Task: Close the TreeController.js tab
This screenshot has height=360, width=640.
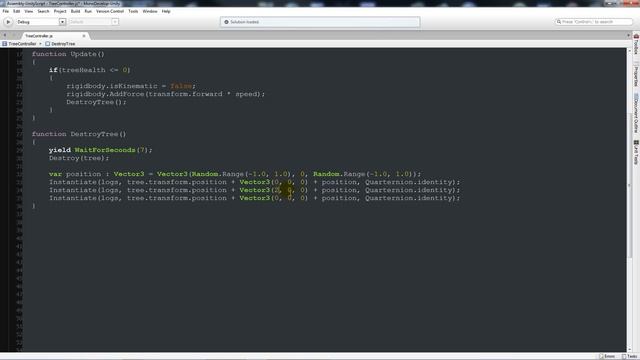Action: (x=84, y=36)
